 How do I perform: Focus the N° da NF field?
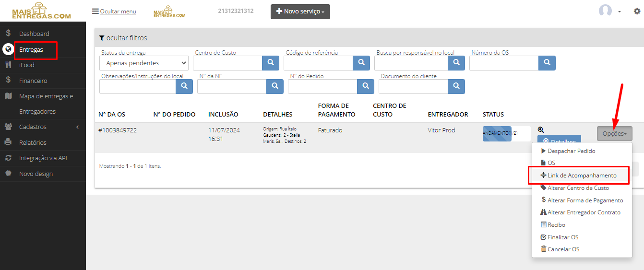232,86
